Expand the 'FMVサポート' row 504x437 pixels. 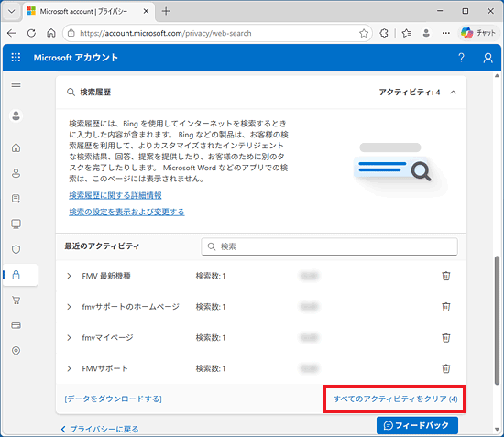[69, 368]
